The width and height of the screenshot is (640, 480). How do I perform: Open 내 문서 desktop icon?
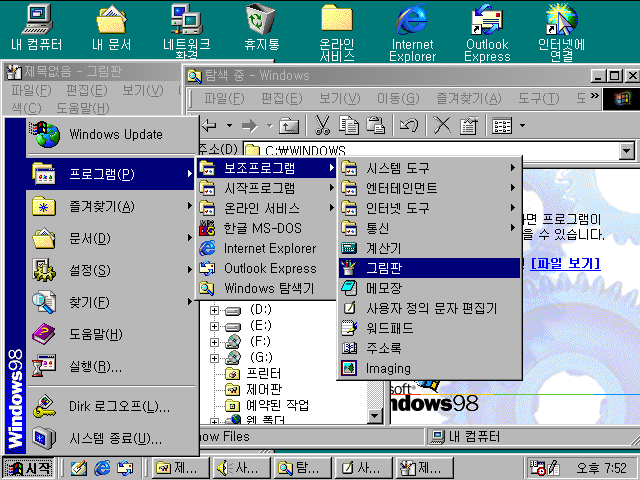(111, 27)
